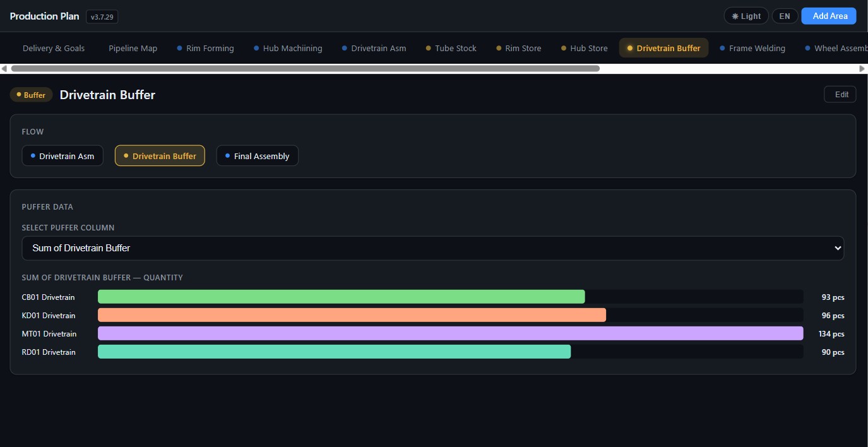Click the Drivetrain Buffer flow chip

pyautogui.click(x=160, y=156)
